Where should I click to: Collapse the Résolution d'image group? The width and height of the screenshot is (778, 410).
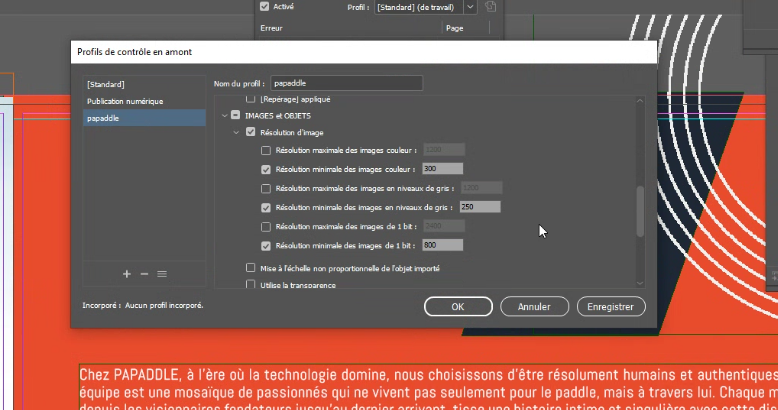[237, 132]
